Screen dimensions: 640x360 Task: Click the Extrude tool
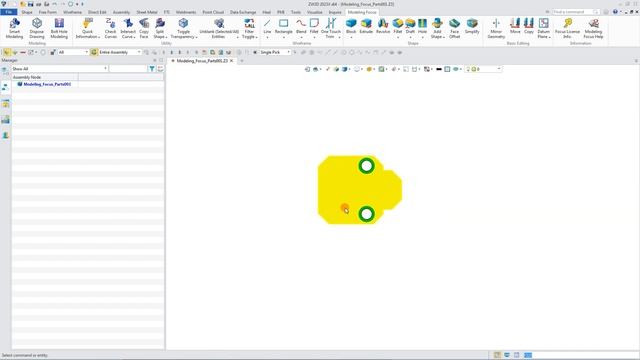tap(366, 27)
